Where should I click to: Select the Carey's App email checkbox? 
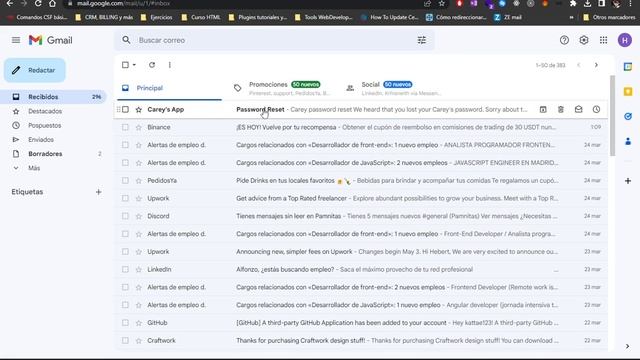[x=125, y=109]
